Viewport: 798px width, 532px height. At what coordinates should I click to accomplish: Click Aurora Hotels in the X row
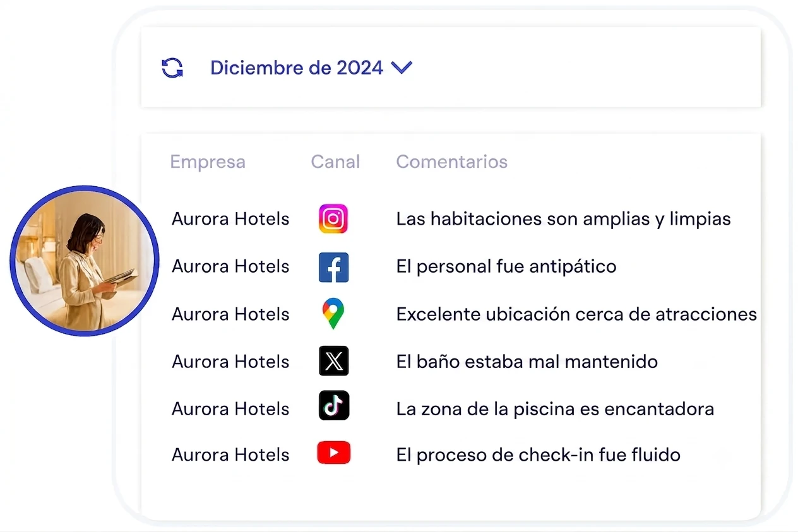click(230, 362)
